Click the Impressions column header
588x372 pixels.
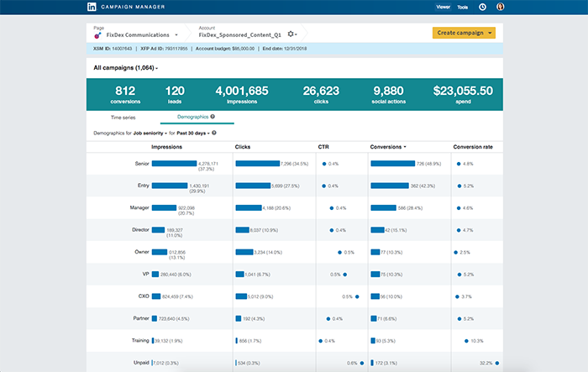[166, 147]
